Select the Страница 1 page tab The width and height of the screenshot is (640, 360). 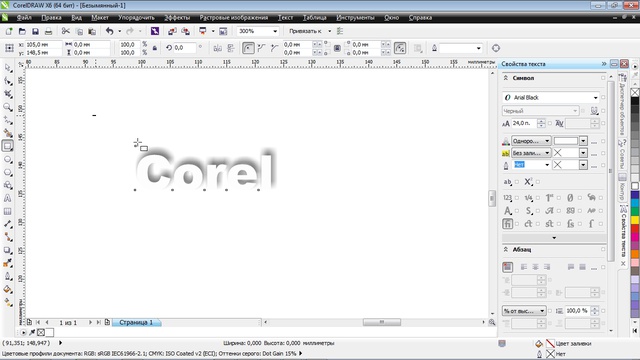[136, 322]
